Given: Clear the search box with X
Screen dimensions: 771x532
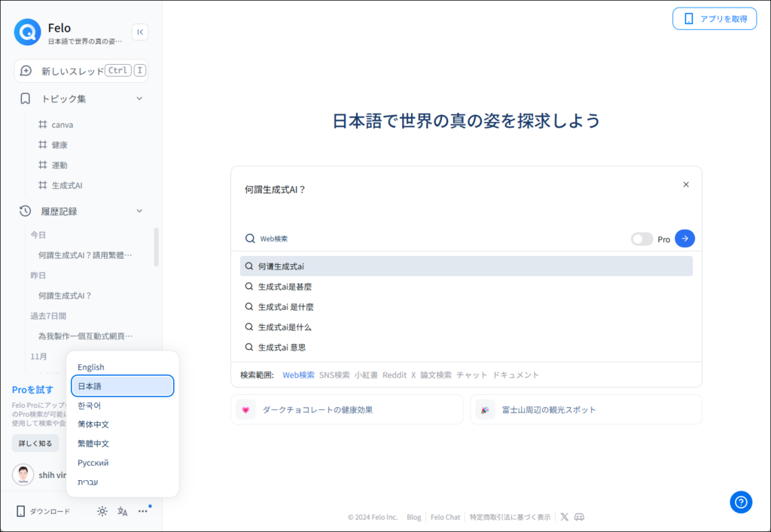Looking at the screenshot, I should pyautogui.click(x=686, y=184).
